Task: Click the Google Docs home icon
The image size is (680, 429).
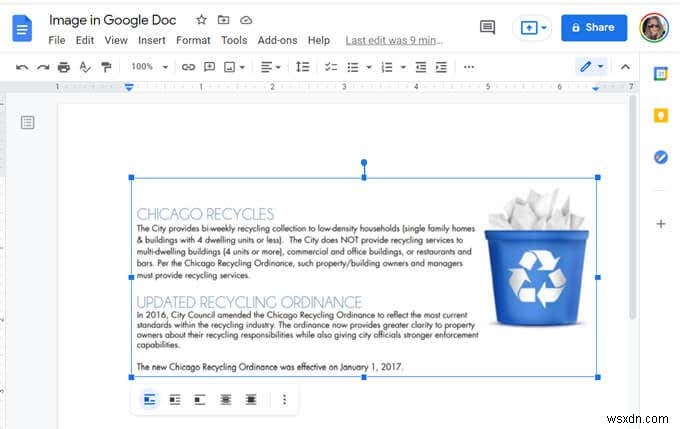Action: [22, 28]
